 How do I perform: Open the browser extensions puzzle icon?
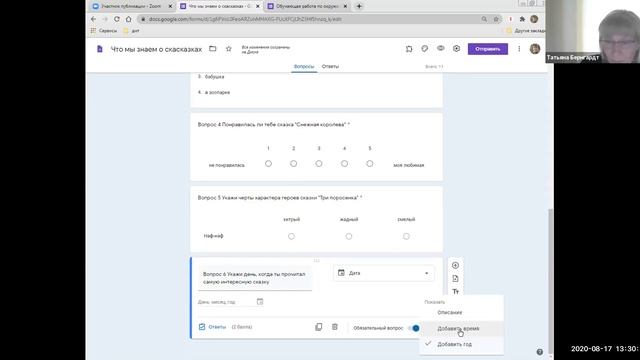click(522, 19)
